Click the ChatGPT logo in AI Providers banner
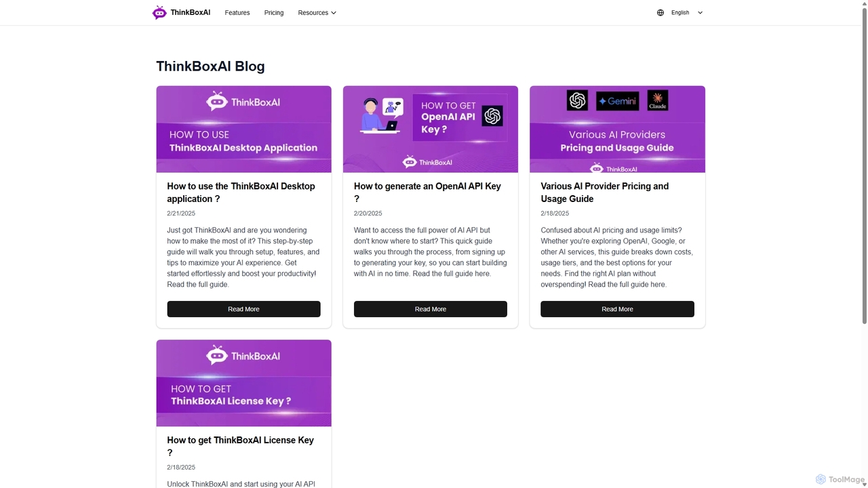This screenshot has width=868, height=488. [x=578, y=100]
